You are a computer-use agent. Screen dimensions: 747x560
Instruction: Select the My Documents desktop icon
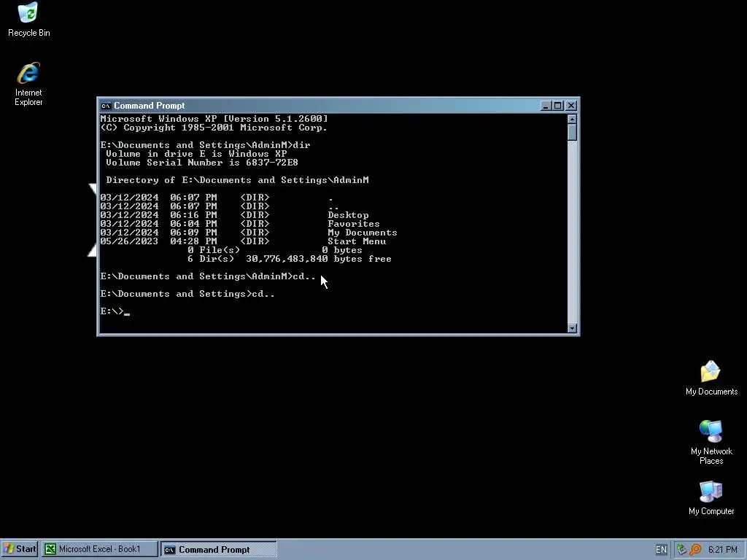pos(711,378)
